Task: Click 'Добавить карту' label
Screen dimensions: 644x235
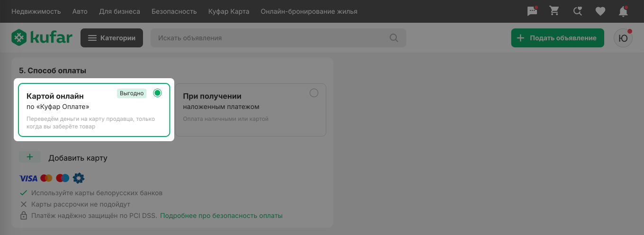Action: tap(78, 158)
